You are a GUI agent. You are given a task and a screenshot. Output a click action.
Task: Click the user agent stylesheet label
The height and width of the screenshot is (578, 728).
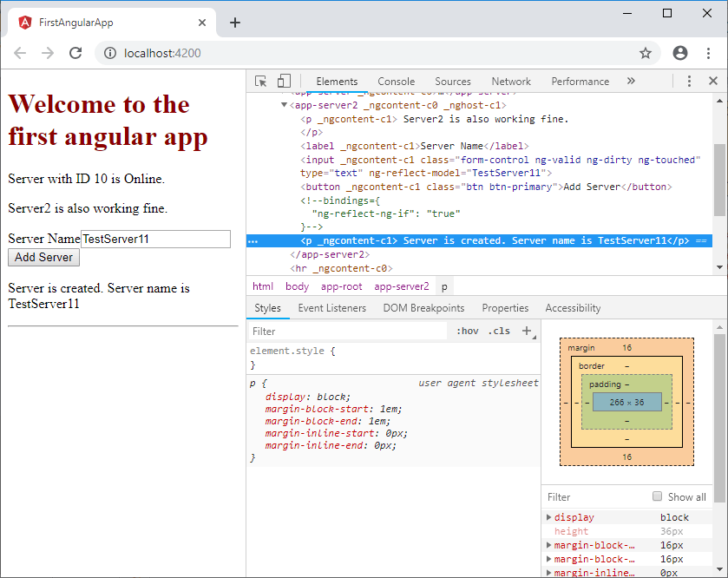(x=478, y=383)
